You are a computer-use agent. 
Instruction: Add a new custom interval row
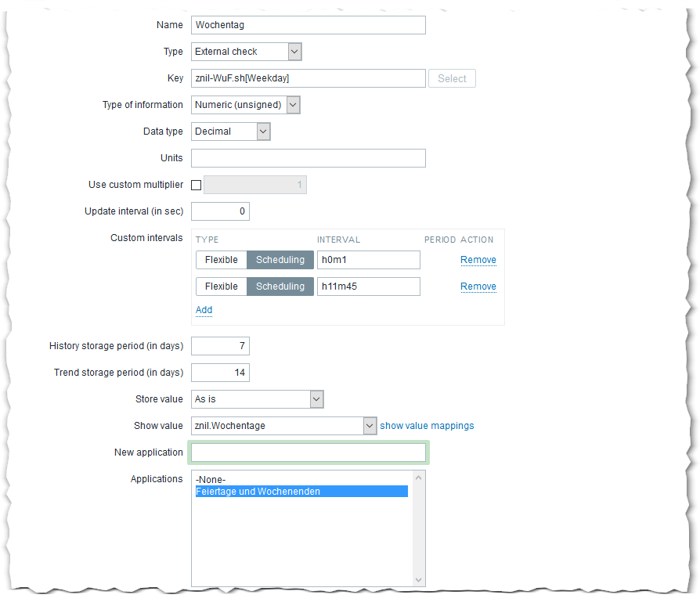click(204, 310)
